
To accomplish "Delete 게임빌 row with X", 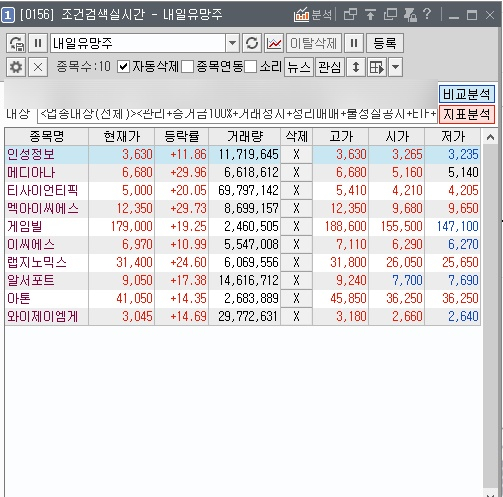I will [x=296, y=226].
